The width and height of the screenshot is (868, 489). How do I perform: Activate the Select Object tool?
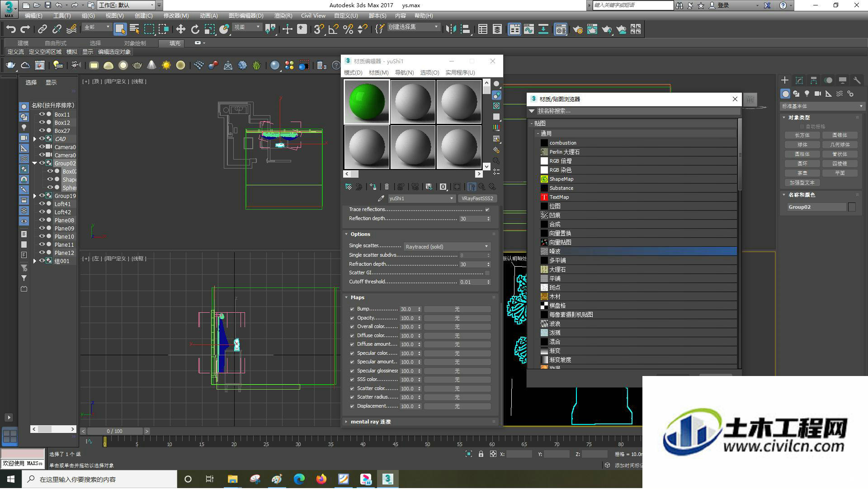pos(120,29)
